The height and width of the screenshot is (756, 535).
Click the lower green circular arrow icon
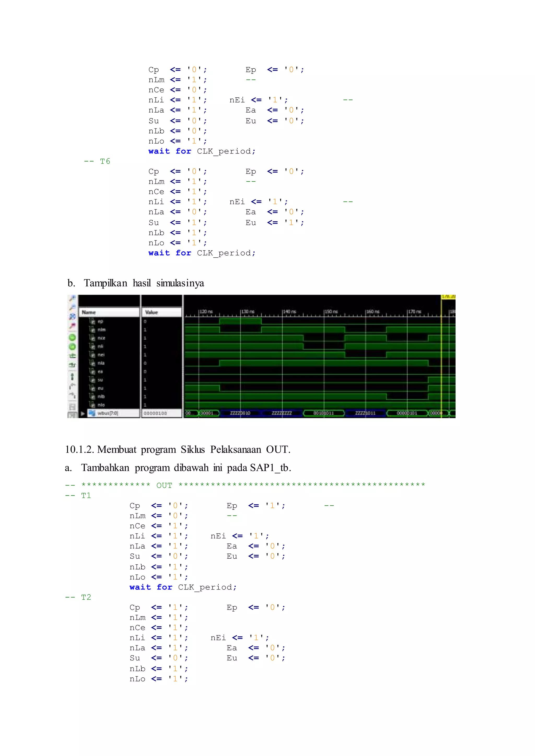coord(72,347)
